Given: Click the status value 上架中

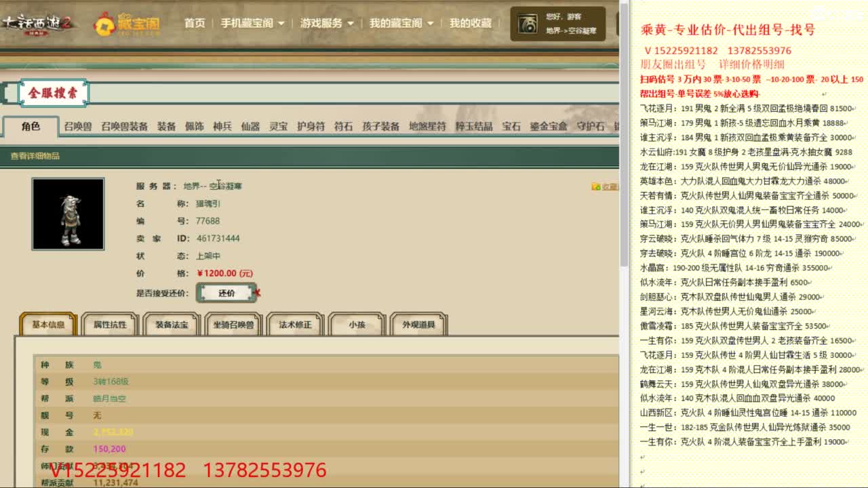Looking at the screenshot, I should tap(208, 256).
